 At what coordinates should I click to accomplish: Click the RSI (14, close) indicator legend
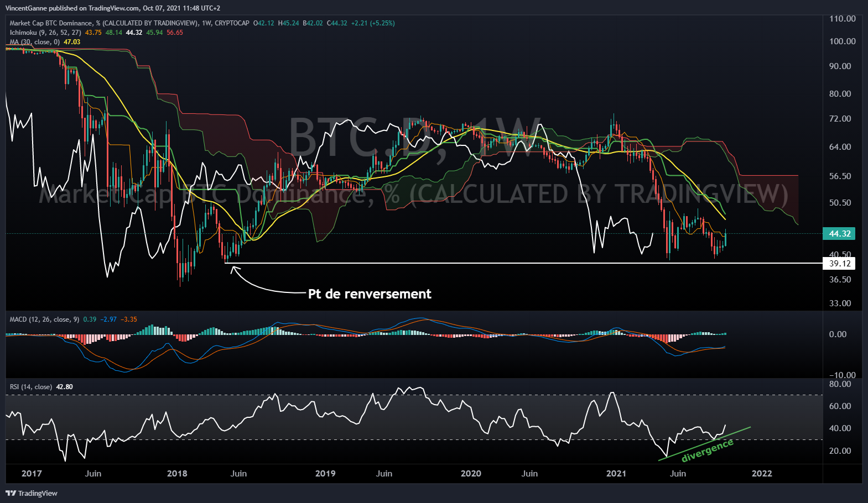coord(31,387)
